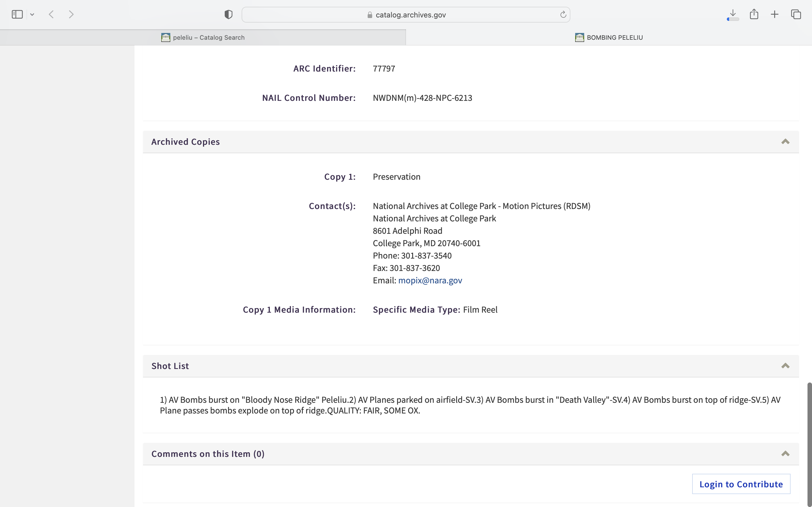The width and height of the screenshot is (812, 507).
Task: Show the tab overview
Action: click(x=796, y=14)
